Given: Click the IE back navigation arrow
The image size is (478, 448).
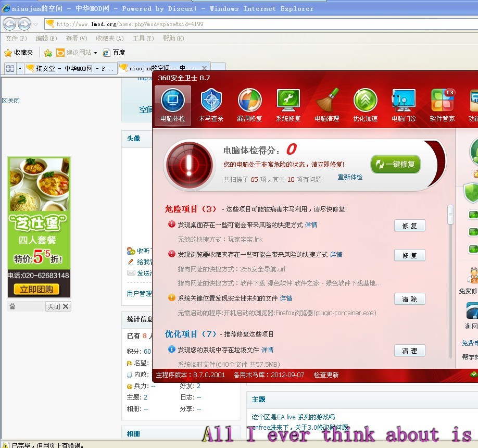Looking at the screenshot, I should click(10, 23).
